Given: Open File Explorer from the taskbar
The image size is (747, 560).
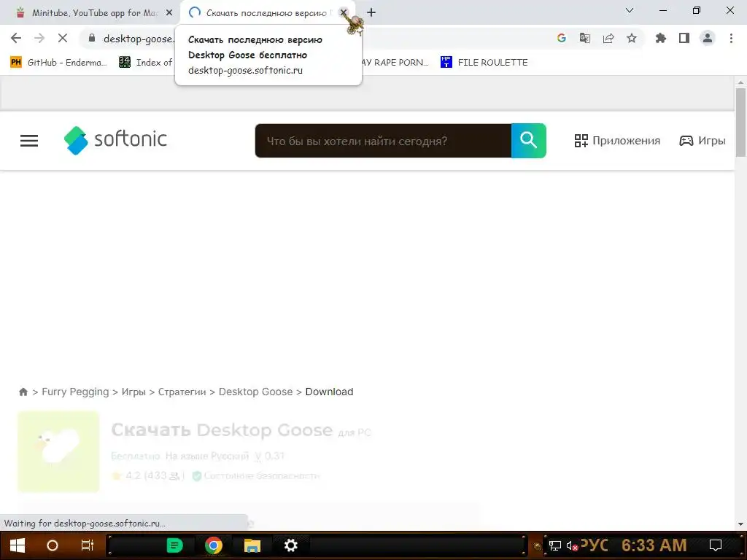Looking at the screenshot, I should pyautogui.click(x=252, y=545).
